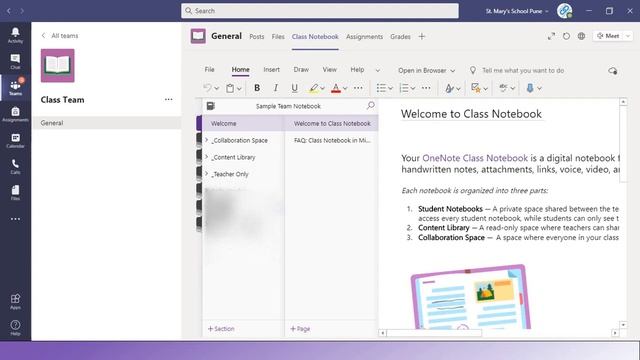Click the spell check icon
This screenshot has height=360, width=640.
[503, 88]
